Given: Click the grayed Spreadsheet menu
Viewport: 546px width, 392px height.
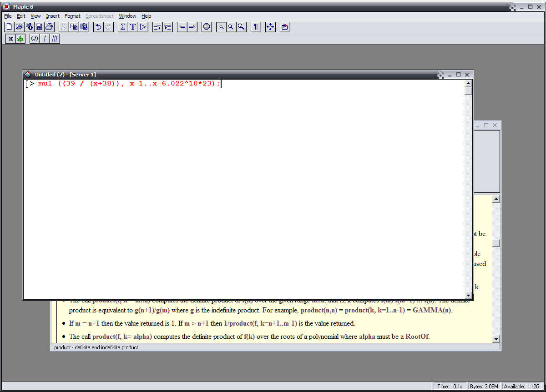Looking at the screenshot, I should (100, 16).
